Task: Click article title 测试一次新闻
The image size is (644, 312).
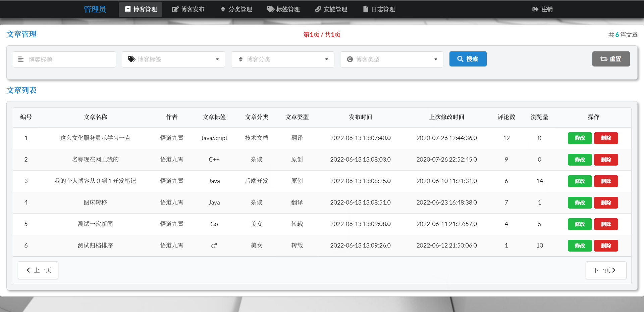Action: (x=95, y=224)
